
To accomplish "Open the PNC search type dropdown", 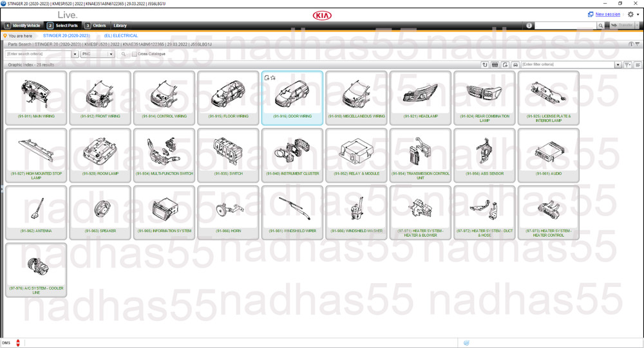I will coord(98,54).
